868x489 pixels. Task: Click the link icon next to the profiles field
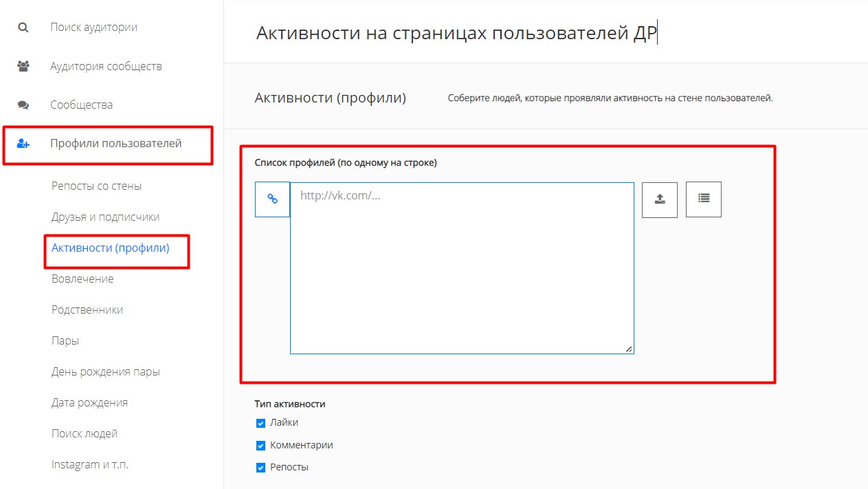coord(272,199)
